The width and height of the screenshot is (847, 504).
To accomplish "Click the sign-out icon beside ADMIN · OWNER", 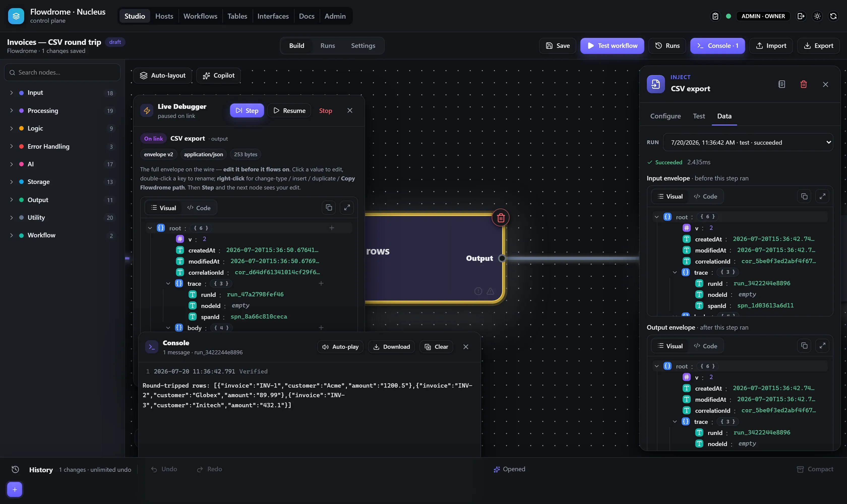I will [801, 16].
